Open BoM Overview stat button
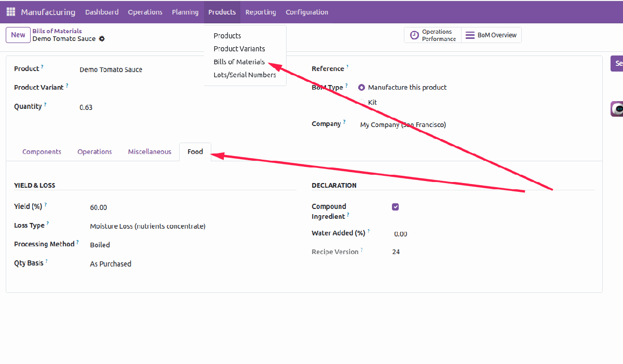623x364 pixels. pos(491,35)
